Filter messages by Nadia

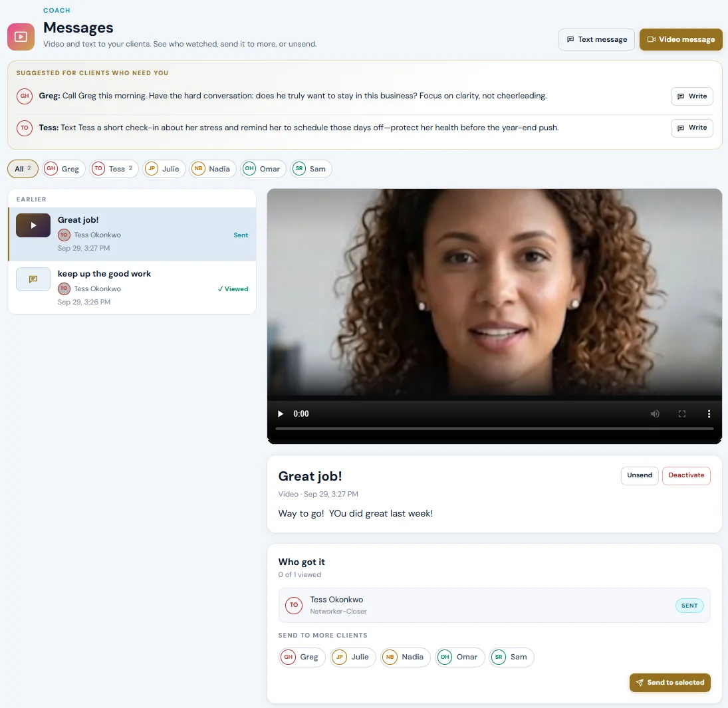pyautogui.click(x=213, y=169)
